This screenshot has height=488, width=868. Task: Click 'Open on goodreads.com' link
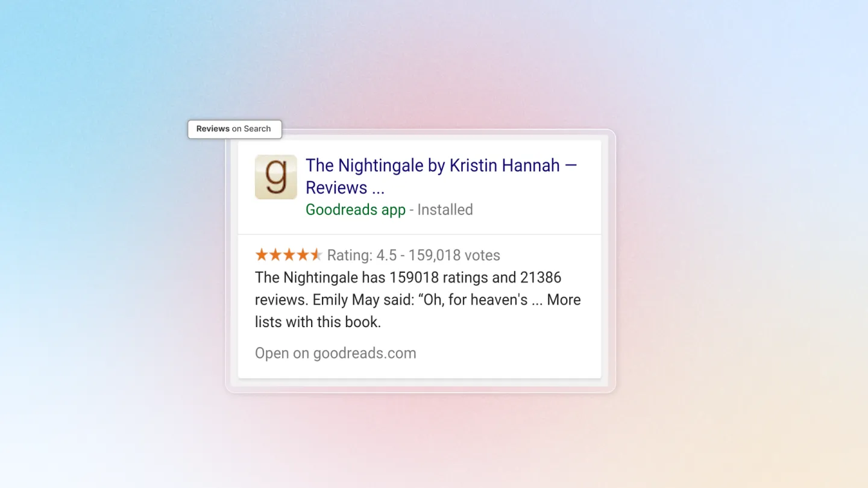[336, 353]
